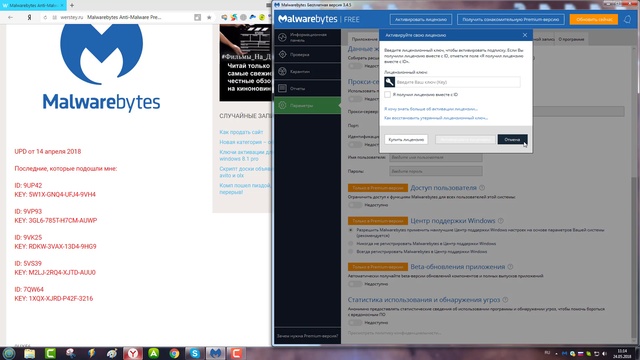Click the help icon next to Доступ пользователя
Viewport: 640px width, 360px height.
point(482,188)
